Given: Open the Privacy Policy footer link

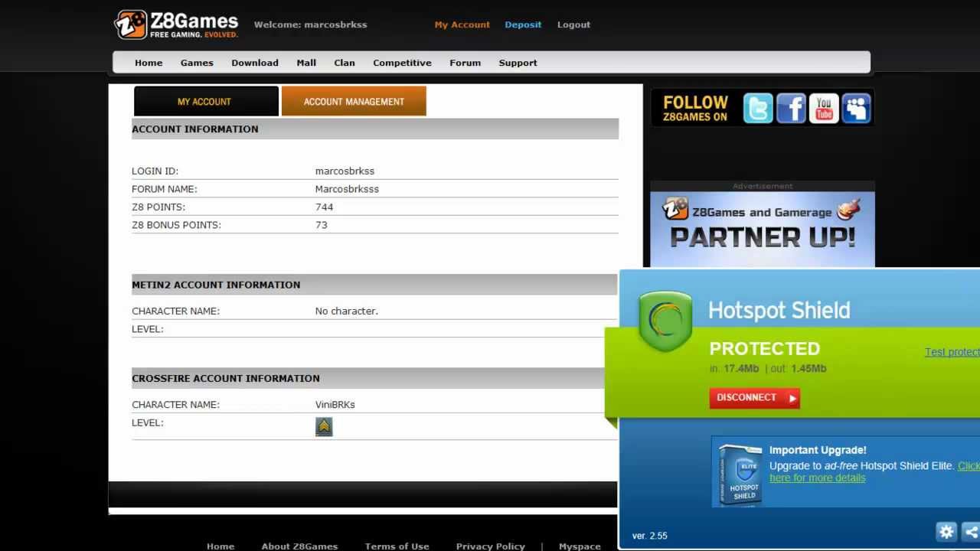Looking at the screenshot, I should (x=490, y=546).
